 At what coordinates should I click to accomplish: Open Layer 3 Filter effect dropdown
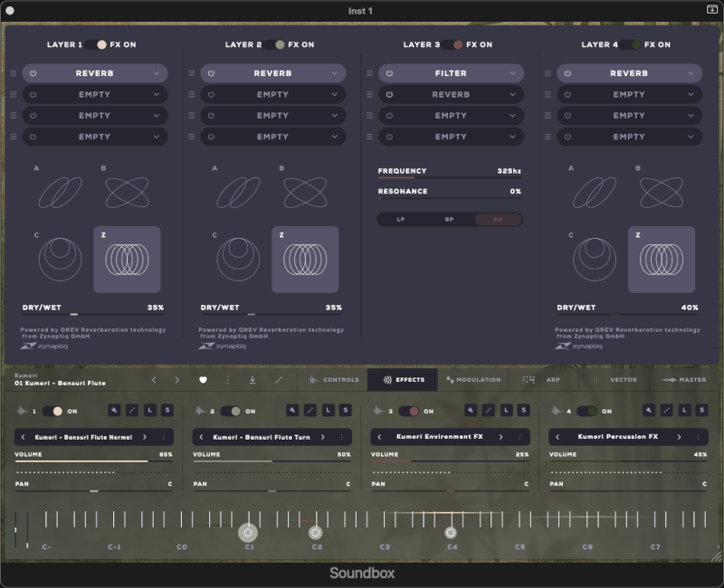click(512, 73)
